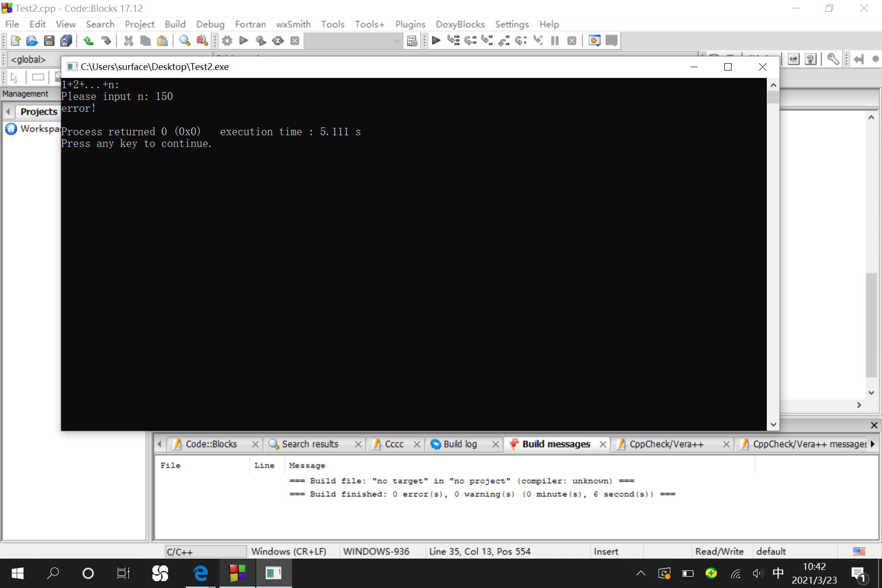The width and height of the screenshot is (882, 588).
Task: Open the Windows Start menu
Action: pos(18,573)
